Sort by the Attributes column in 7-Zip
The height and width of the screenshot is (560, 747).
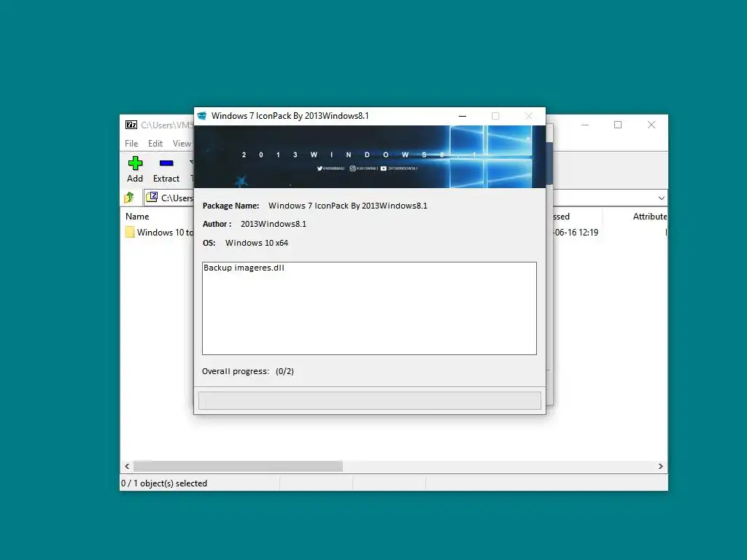tap(649, 216)
